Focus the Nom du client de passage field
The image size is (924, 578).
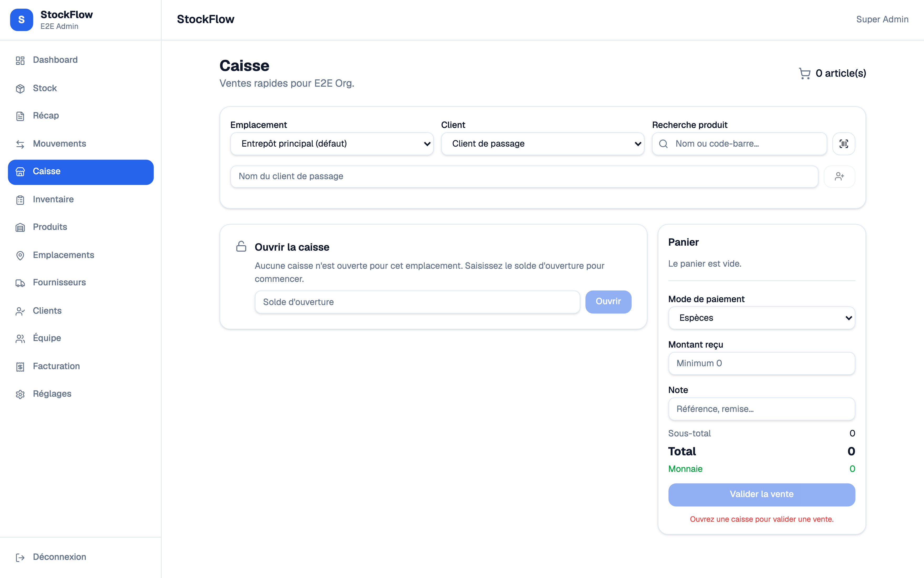(x=524, y=176)
